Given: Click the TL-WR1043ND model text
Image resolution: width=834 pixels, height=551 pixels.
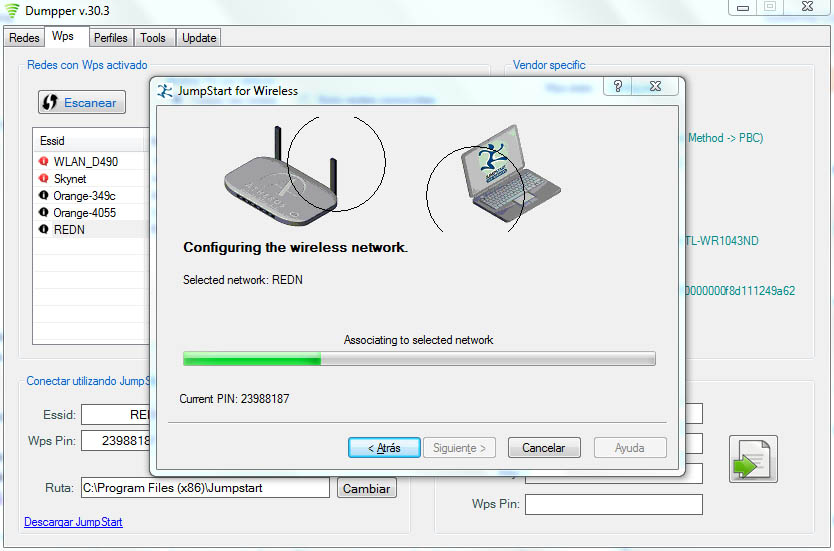Looking at the screenshot, I should pos(722,240).
